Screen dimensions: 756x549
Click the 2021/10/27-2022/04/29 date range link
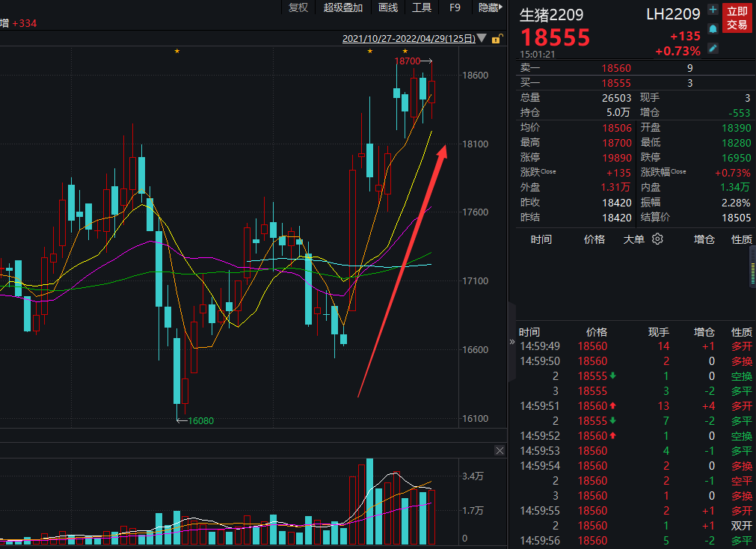408,38
